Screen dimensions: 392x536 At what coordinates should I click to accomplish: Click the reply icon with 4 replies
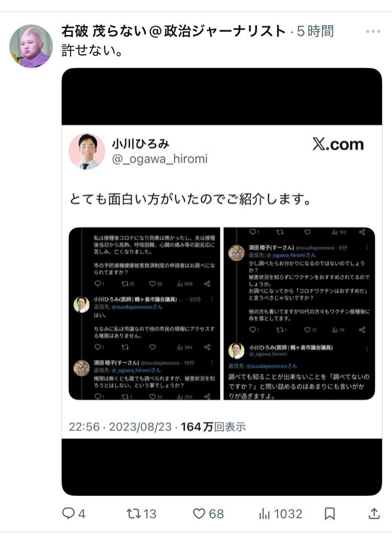74,514
